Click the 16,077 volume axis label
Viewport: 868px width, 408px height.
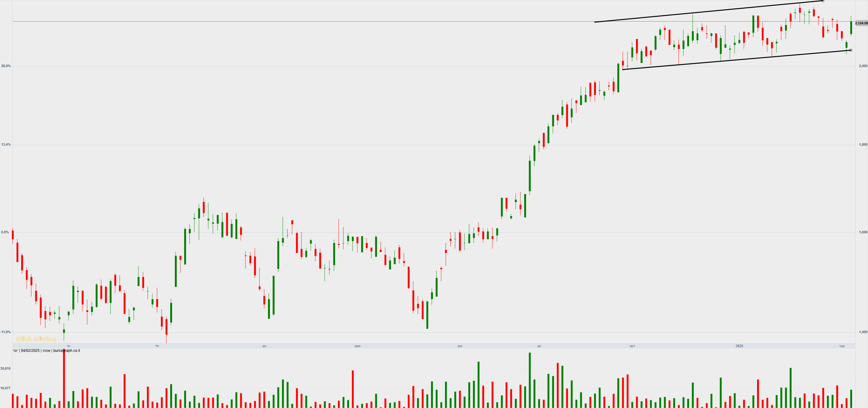point(5,388)
